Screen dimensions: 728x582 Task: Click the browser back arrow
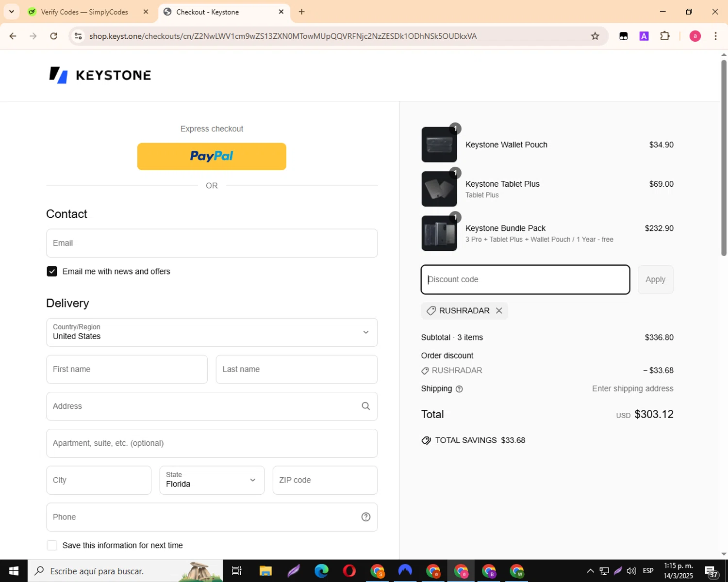click(x=13, y=36)
